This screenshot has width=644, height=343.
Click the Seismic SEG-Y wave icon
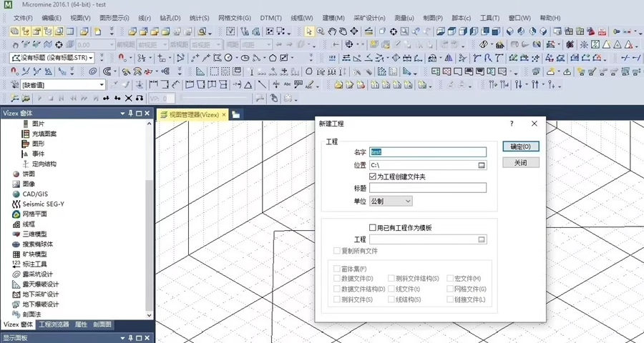[x=16, y=204]
